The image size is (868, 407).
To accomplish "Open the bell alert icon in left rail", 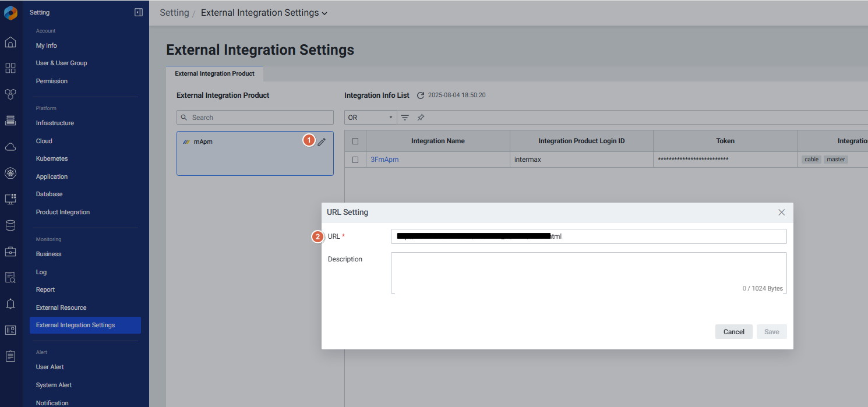I will (10, 303).
